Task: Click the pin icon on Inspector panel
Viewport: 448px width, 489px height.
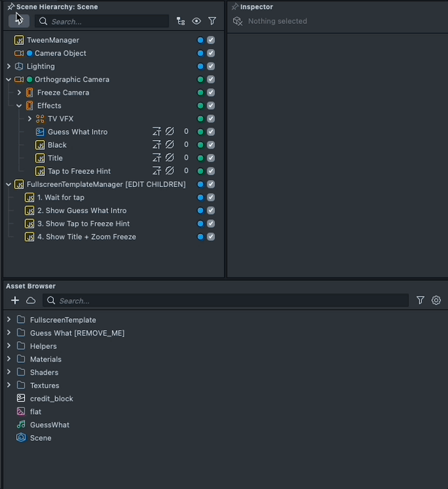Action: 234,7
